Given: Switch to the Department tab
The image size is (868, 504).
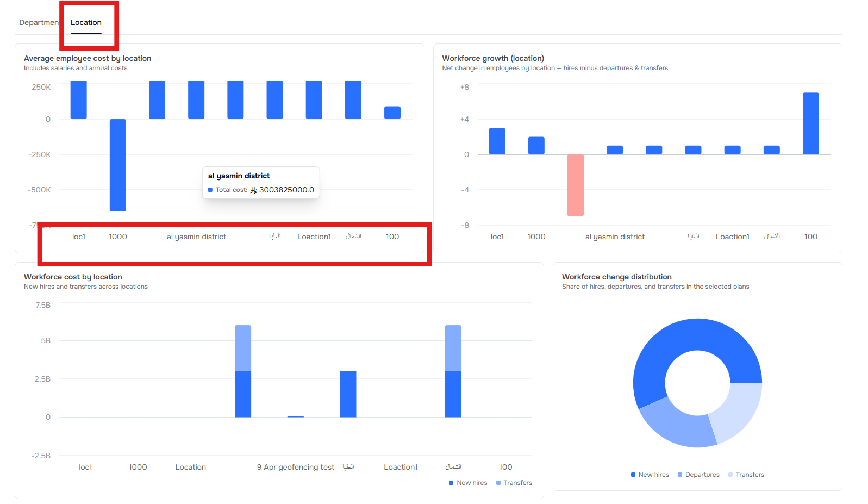Looking at the screenshot, I should [38, 22].
